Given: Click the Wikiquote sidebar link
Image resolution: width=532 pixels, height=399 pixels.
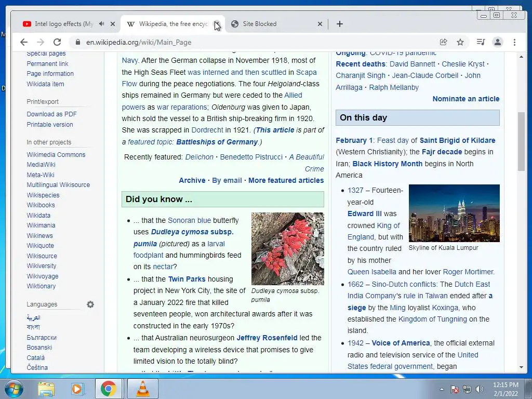Looking at the screenshot, I should pyautogui.click(x=41, y=246).
